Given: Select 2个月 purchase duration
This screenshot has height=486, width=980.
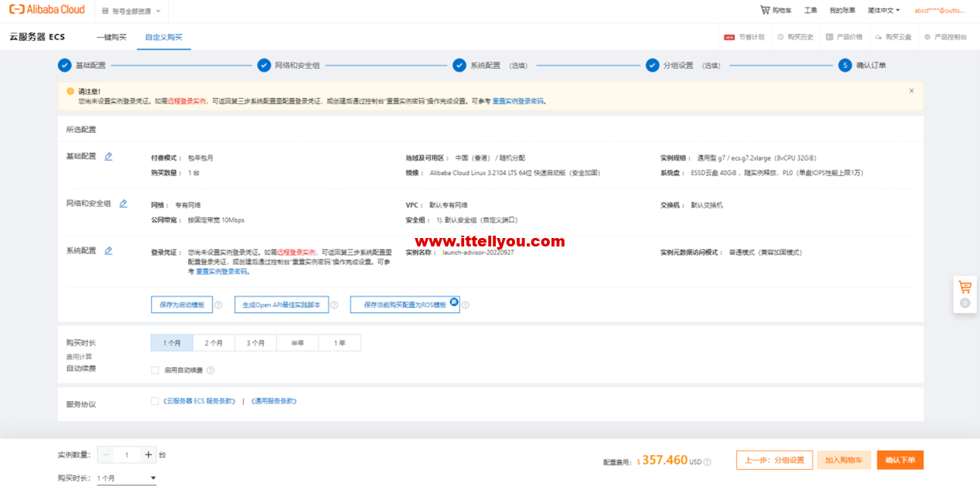Looking at the screenshot, I should 214,343.
